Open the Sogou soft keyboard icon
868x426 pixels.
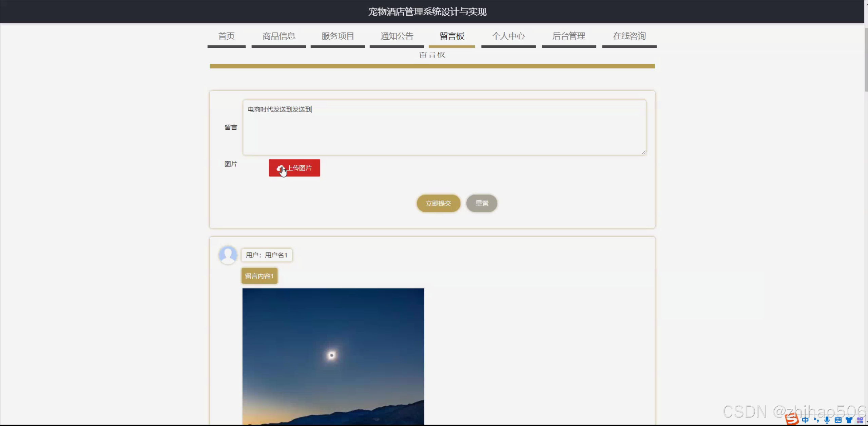(x=838, y=420)
